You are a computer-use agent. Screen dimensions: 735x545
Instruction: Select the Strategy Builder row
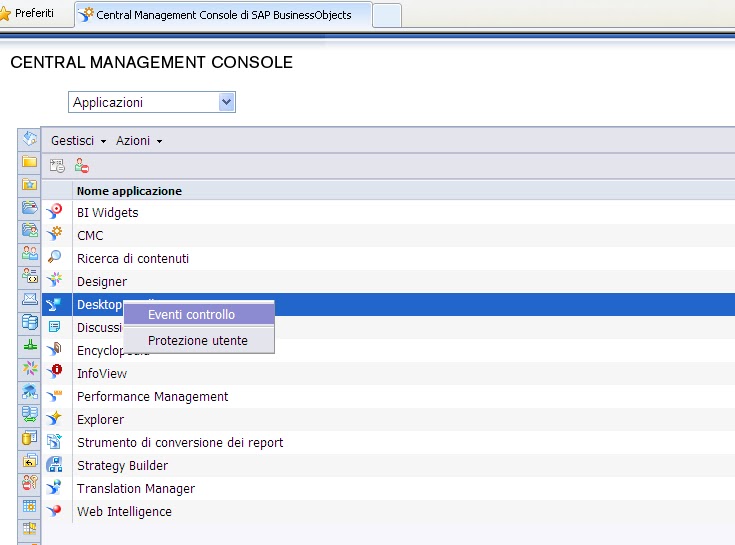click(388, 465)
